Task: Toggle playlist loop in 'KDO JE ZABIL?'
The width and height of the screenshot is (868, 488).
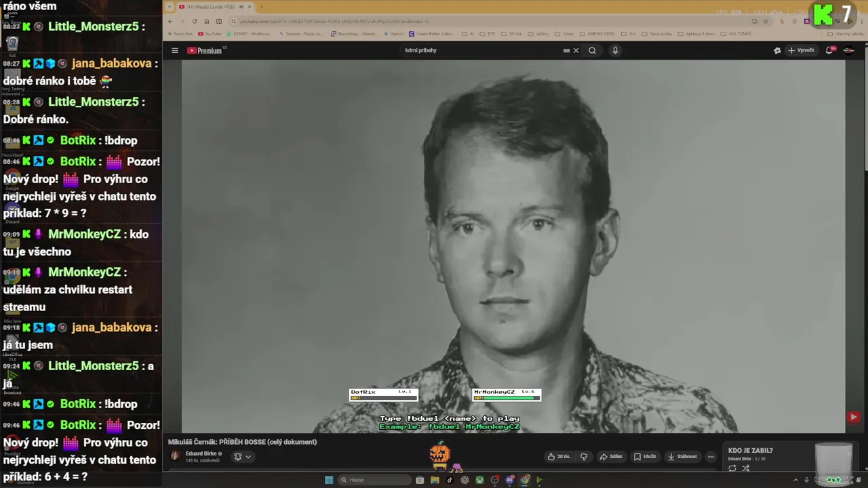Action: 732,468
